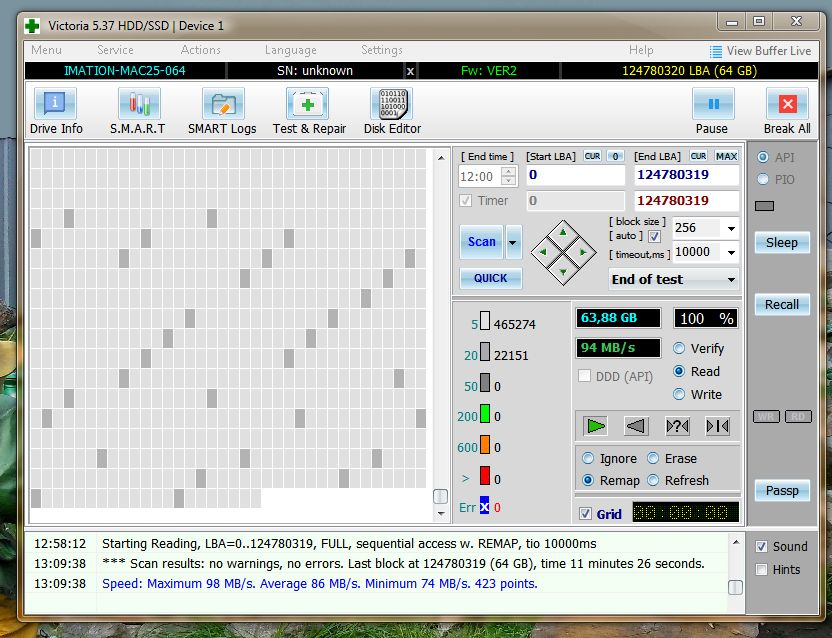Click the up arrow of the navigation diamond
The width and height of the screenshot is (832, 638).
(x=563, y=232)
